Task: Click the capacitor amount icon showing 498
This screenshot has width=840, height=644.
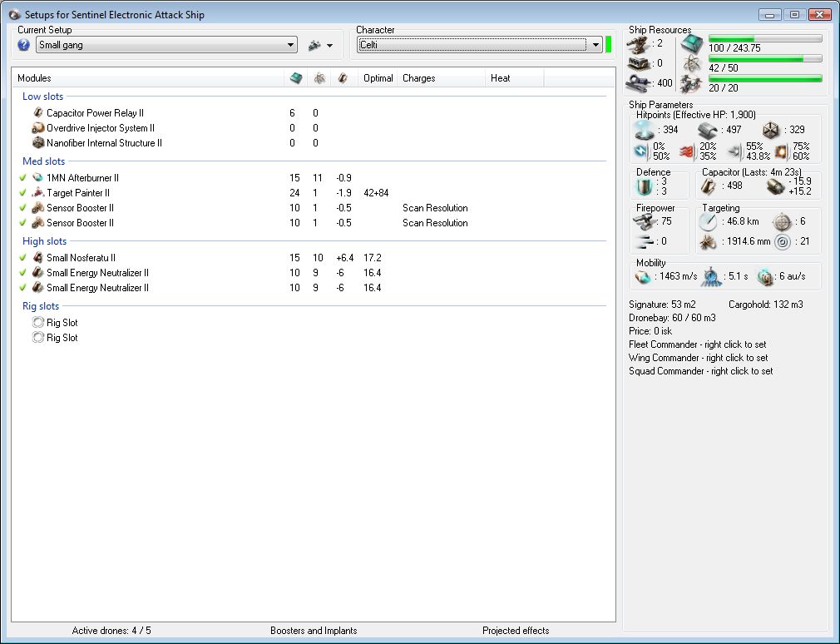Action: click(709, 186)
